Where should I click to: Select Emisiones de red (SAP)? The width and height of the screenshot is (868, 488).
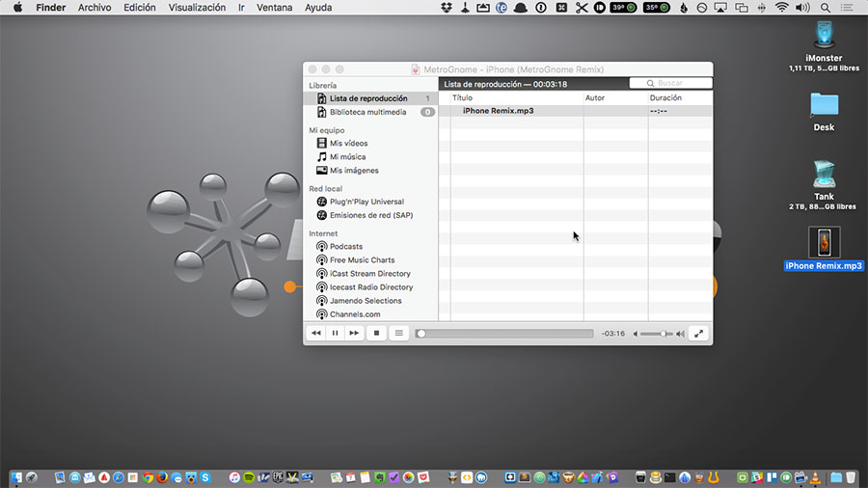coord(370,215)
